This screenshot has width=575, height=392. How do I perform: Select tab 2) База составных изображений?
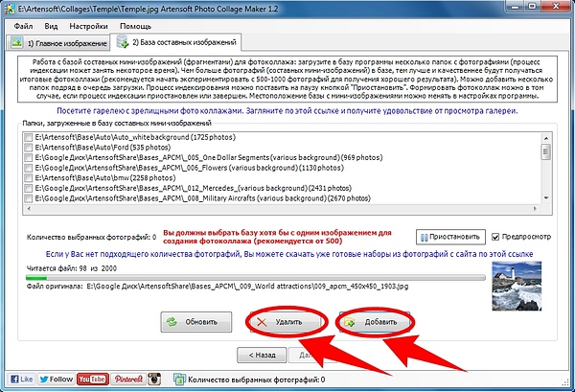click(x=176, y=42)
